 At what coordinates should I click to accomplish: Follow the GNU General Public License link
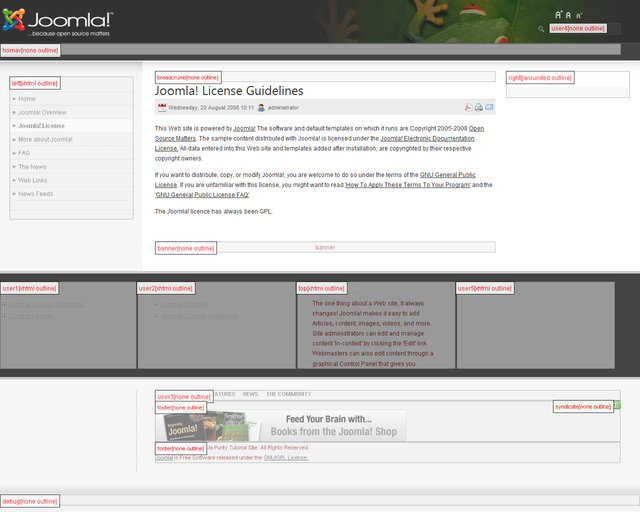pos(448,175)
